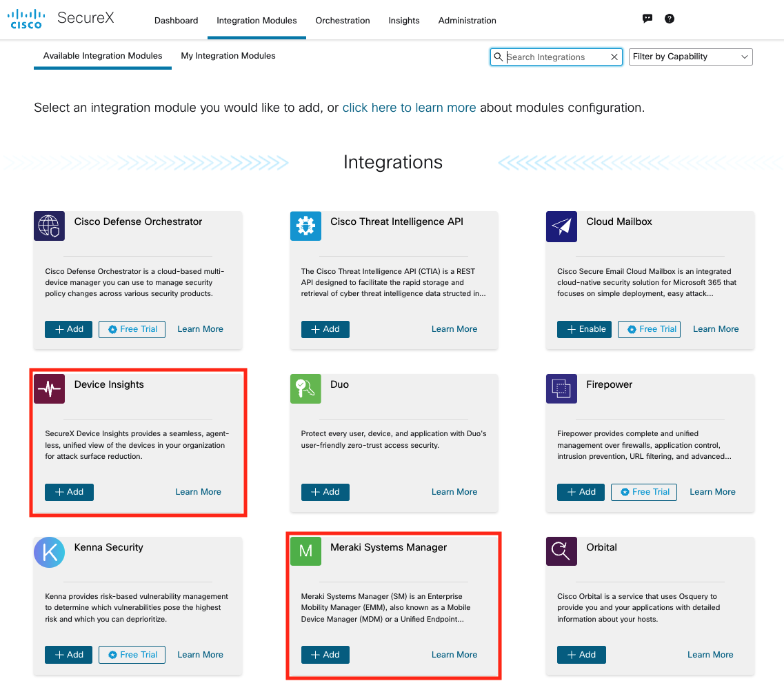Click the Cisco Defense Orchestrator globe icon
Screen dimensions: 784x690
click(x=49, y=226)
